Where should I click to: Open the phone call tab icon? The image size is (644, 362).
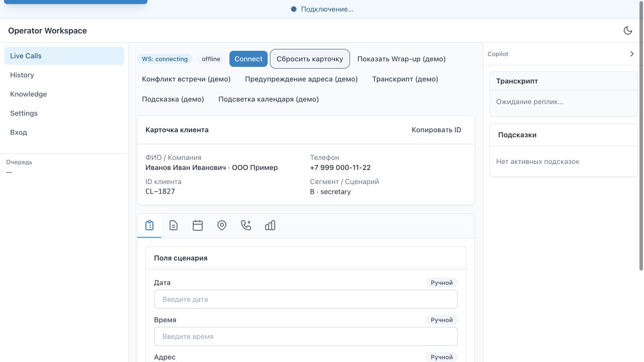pos(246,226)
